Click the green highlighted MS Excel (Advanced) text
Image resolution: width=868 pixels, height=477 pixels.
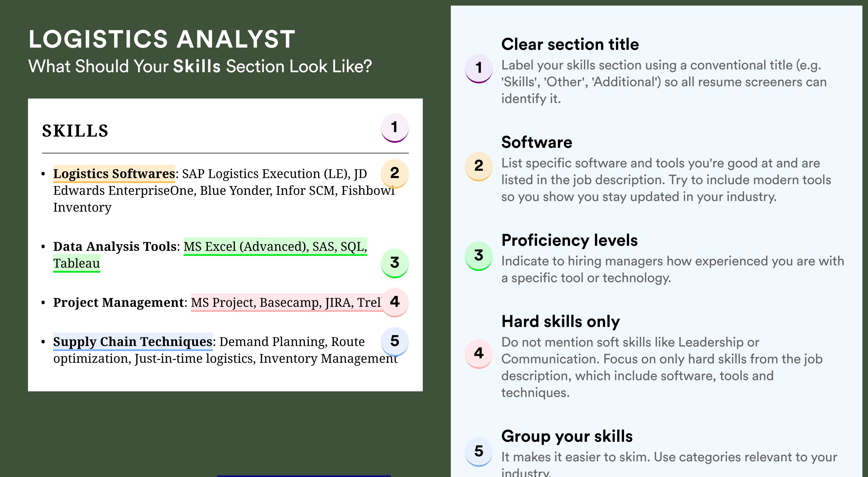[246, 247]
